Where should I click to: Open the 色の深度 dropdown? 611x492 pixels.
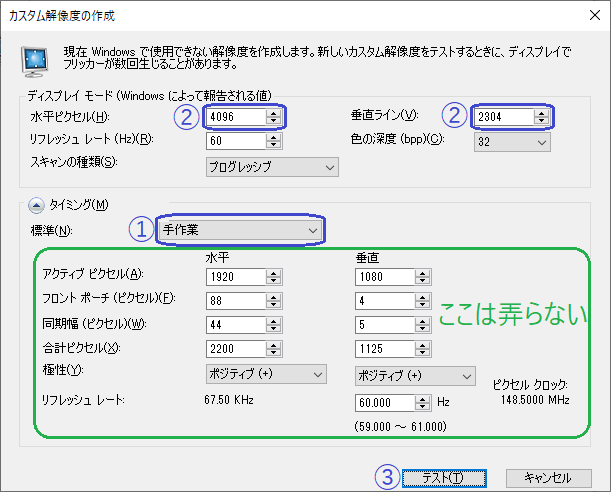(x=511, y=142)
